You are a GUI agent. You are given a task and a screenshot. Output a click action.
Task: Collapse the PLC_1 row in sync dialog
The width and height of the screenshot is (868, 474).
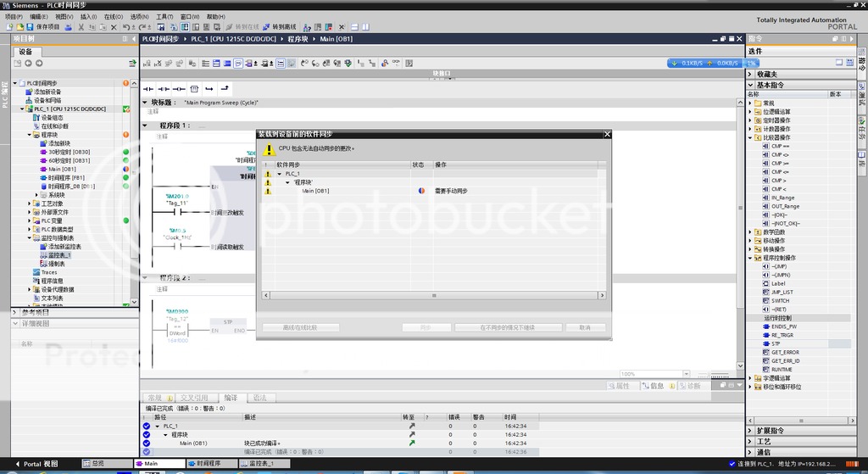(280, 174)
